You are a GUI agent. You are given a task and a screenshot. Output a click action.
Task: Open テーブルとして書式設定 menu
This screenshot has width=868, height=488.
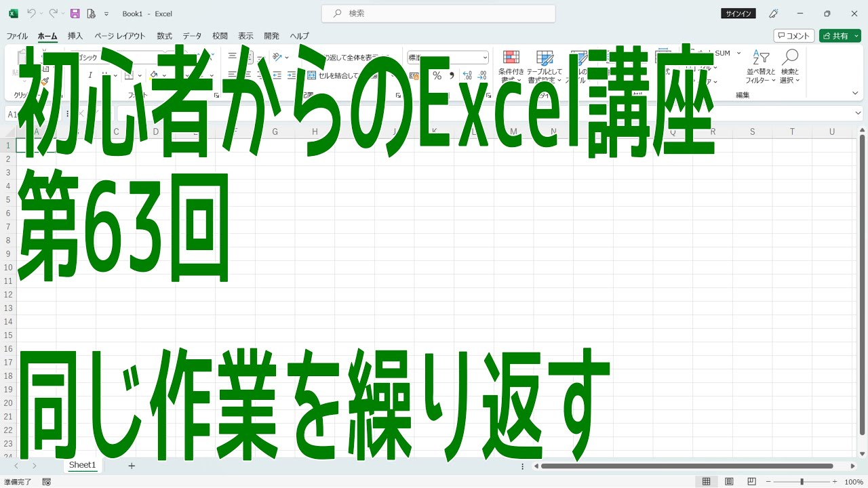tap(545, 67)
